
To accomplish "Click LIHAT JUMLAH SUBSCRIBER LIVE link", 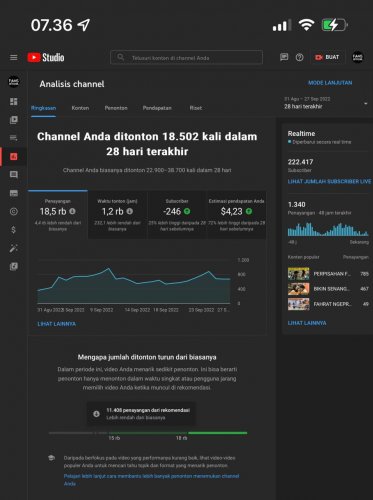I will 329,181.
